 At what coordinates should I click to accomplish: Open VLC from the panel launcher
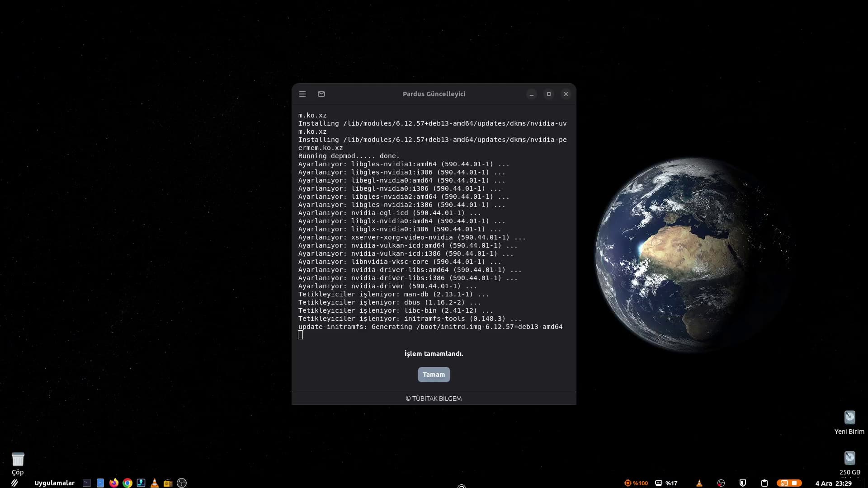point(155,483)
